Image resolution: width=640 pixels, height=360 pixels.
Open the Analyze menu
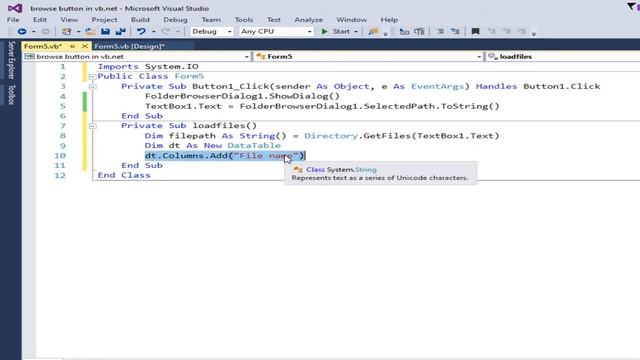coord(309,20)
